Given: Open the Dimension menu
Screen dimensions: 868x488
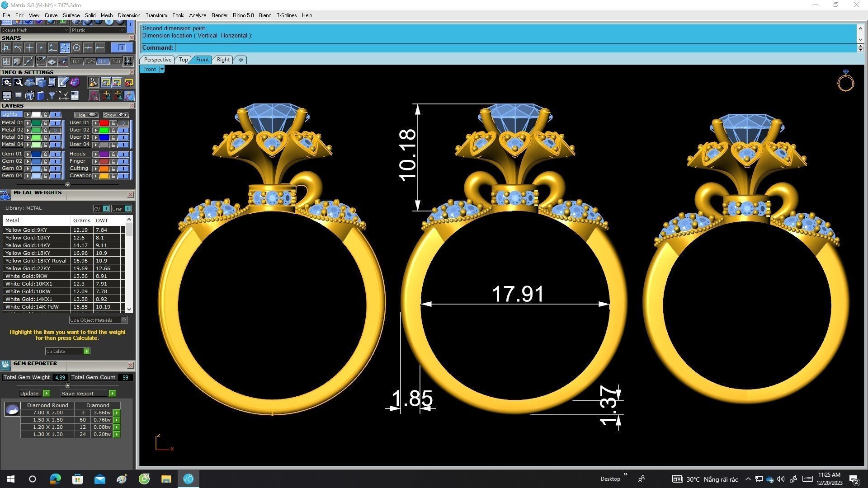Looking at the screenshot, I should [x=129, y=15].
